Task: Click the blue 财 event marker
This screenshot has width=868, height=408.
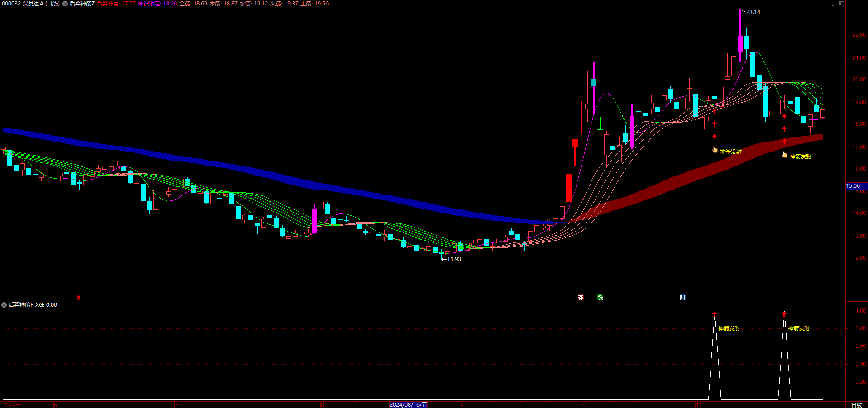Action: pyautogui.click(x=682, y=298)
